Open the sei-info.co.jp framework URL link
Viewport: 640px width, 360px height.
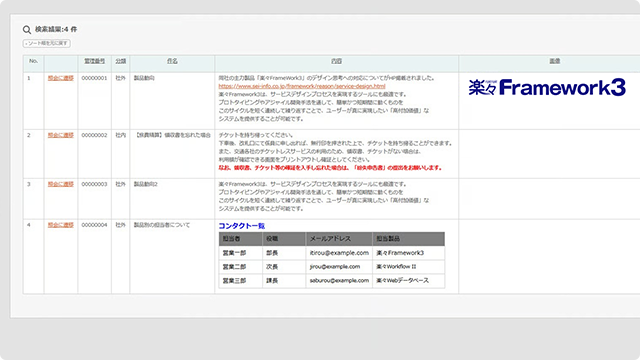302,86
